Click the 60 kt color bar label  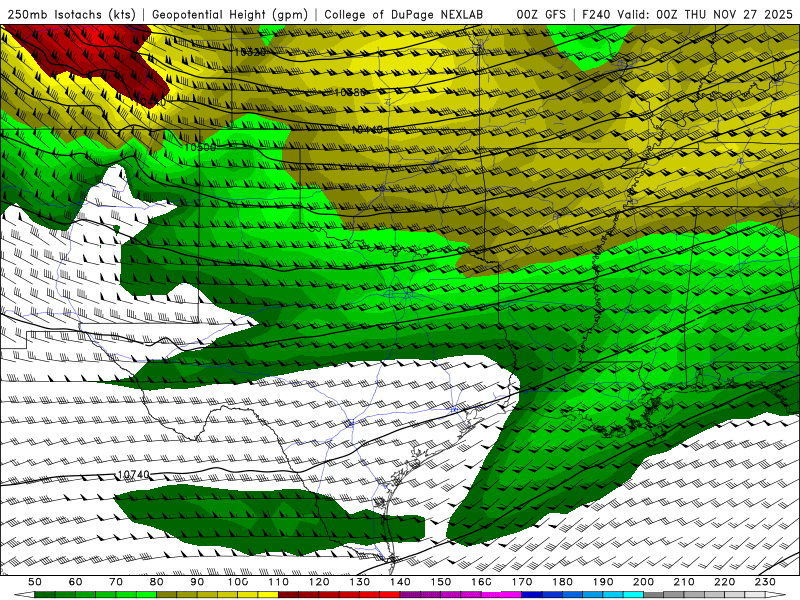tap(75, 582)
